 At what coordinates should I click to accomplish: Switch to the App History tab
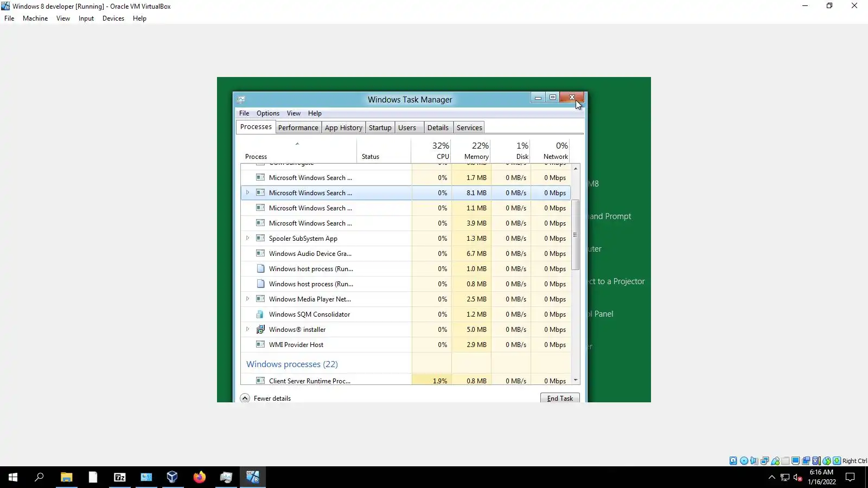[x=343, y=128]
